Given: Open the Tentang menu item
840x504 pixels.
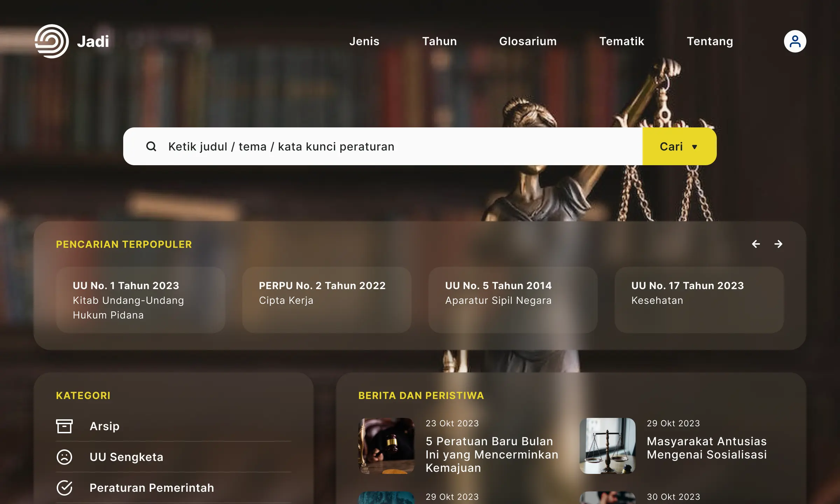Looking at the screenshot, I should tap(710, 41).
